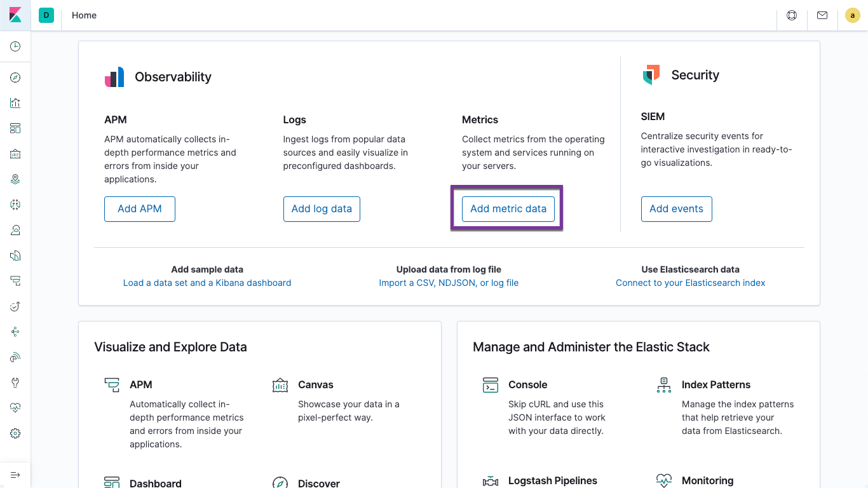
Task: Open the Discover card title
Action: click(319, 483)
